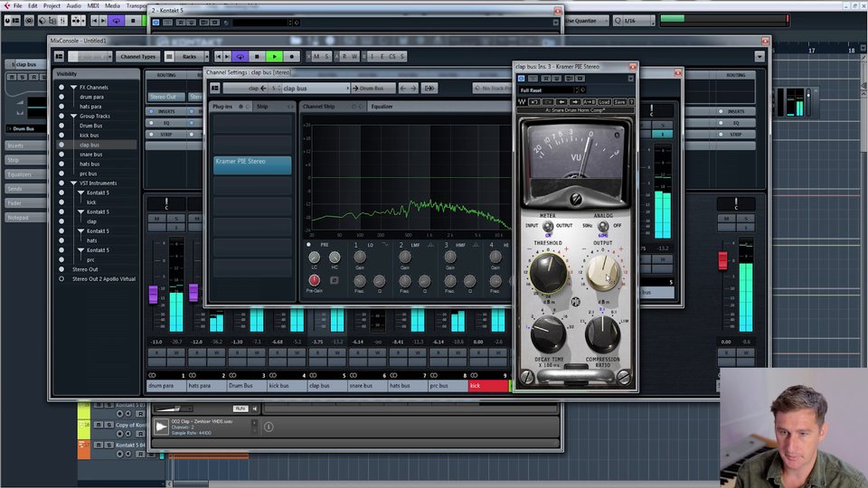Open the 1/16 quantize value dropdown
The image size is (868, 488).
click(653, 21)
